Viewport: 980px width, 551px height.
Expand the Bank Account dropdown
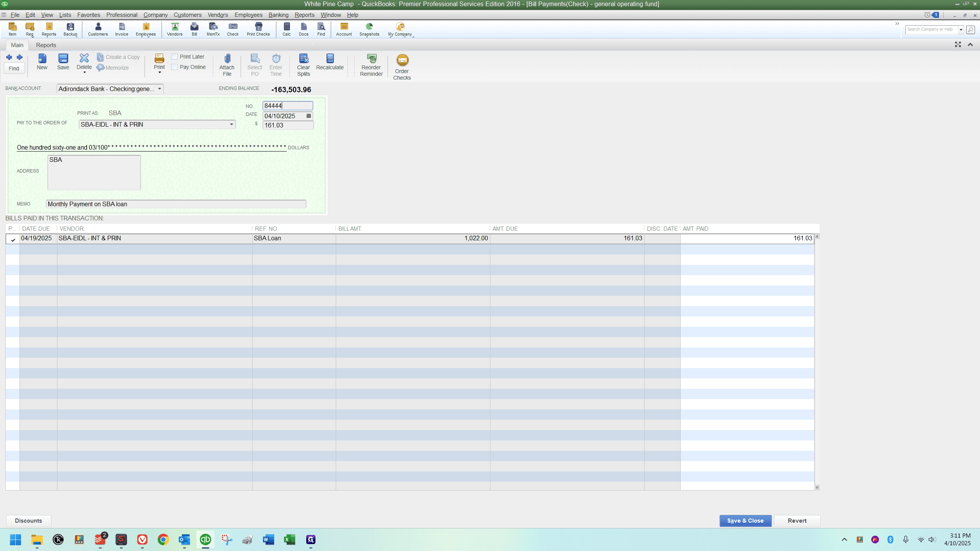[160, 89]
